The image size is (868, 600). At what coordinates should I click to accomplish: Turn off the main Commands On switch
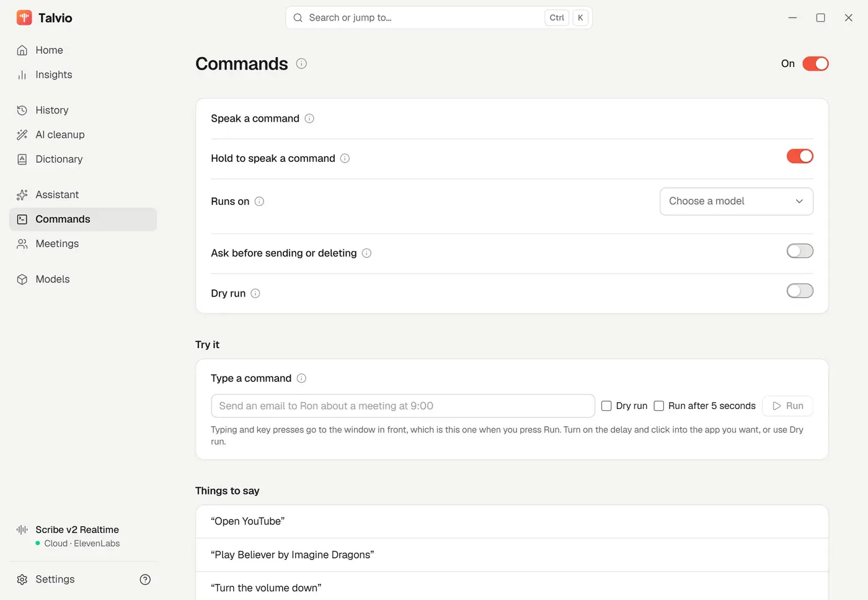click(815, 63)
